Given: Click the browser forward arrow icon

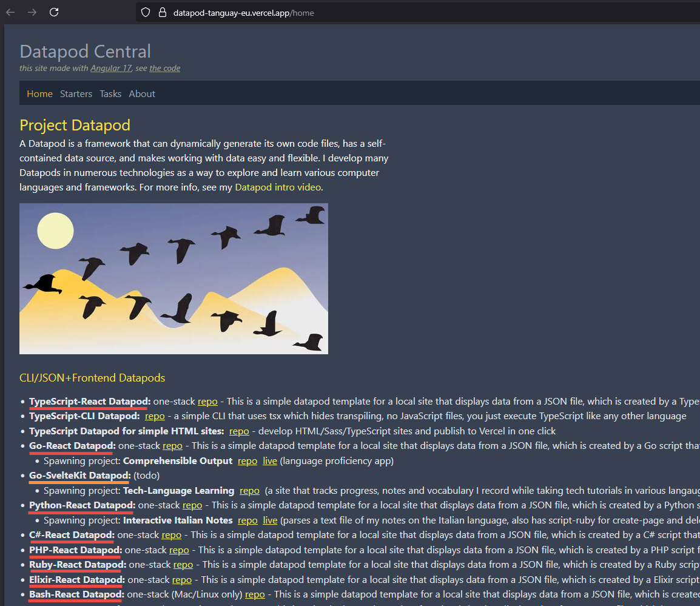Looking at the screenshot, I should [32, 12].
